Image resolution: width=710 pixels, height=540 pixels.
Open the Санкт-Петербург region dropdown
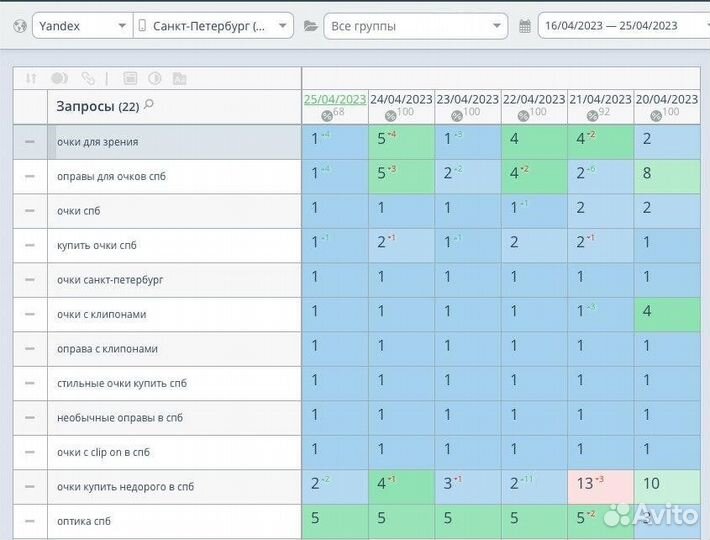[x=213, y=26]
